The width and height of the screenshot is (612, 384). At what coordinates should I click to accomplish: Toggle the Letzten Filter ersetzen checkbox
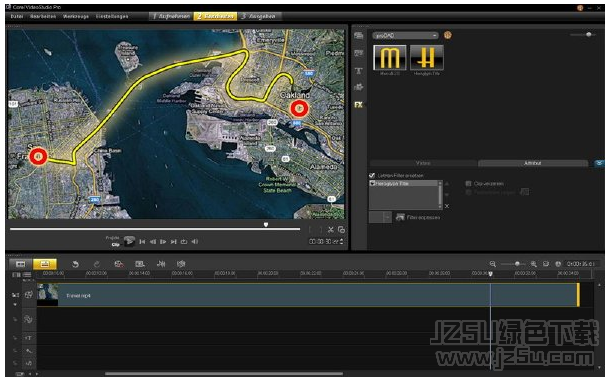point(372,176)
